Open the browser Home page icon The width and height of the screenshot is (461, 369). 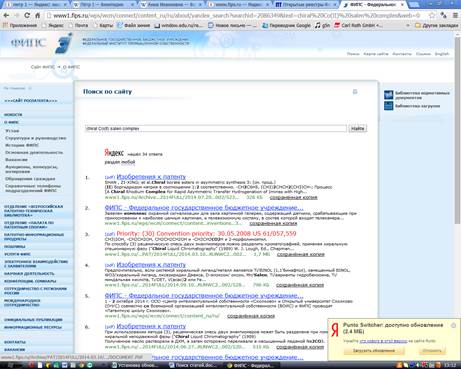click(37, 15)
